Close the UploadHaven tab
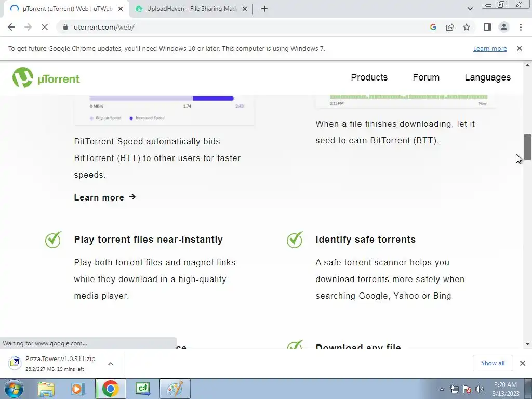 (x=245, y=9)
